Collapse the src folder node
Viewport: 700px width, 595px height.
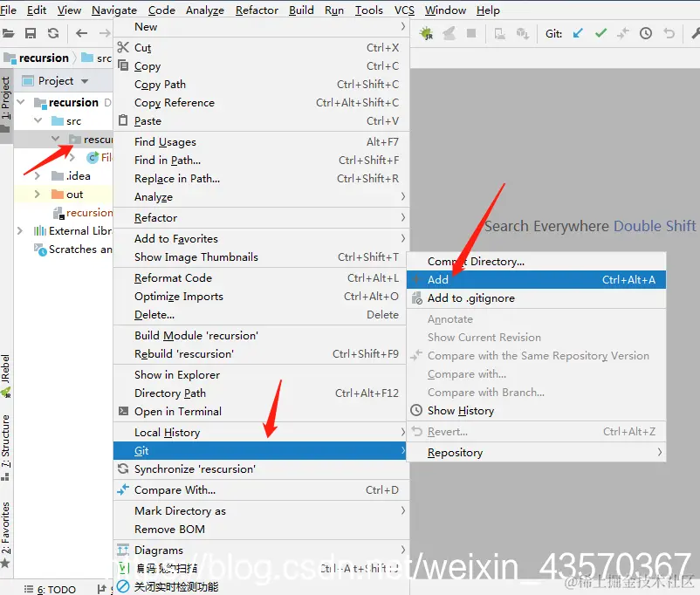tap(38, 120)
